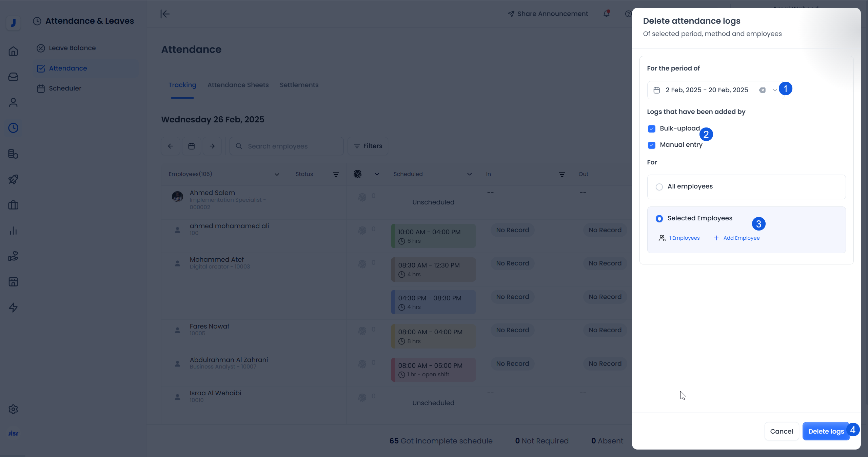This screenshot has width=868, height=457.
Task: Click the calendar date picker button
Action: coord(191,146)
